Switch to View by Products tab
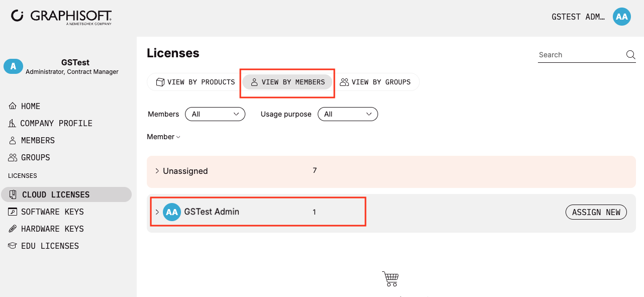644x297 pixels. pos(195,82)
